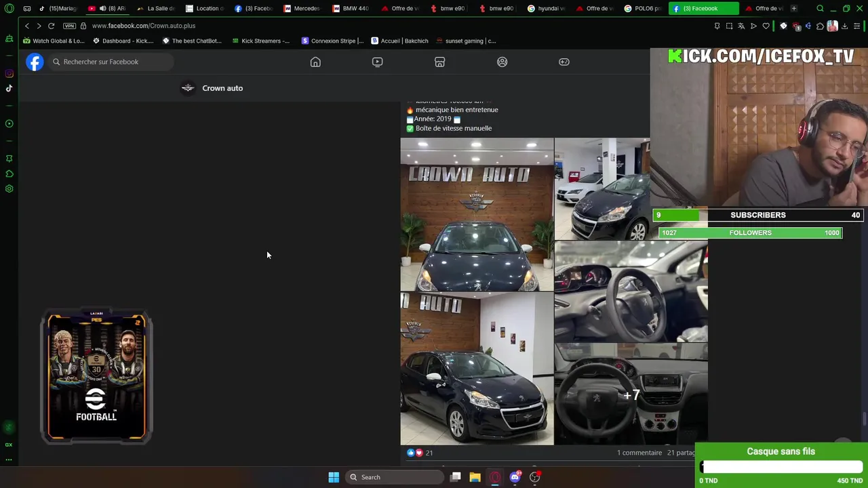Open The best ChatBot bookmark
This screenshot has height=488, width=868.
pos(193,41)
